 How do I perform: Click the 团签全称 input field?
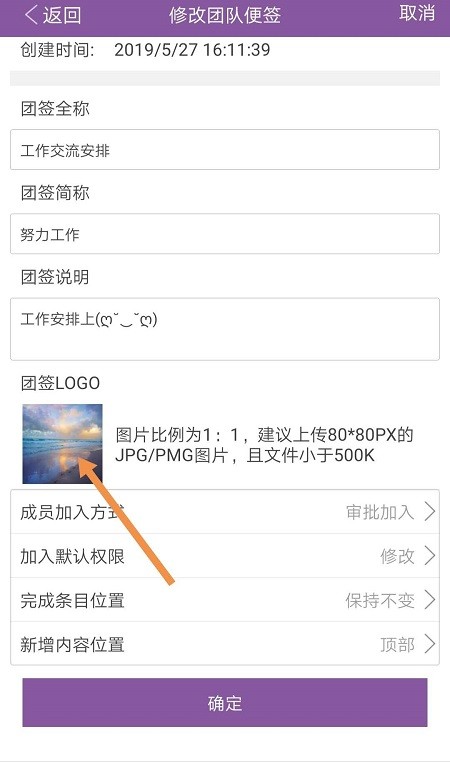coord(225,150)
